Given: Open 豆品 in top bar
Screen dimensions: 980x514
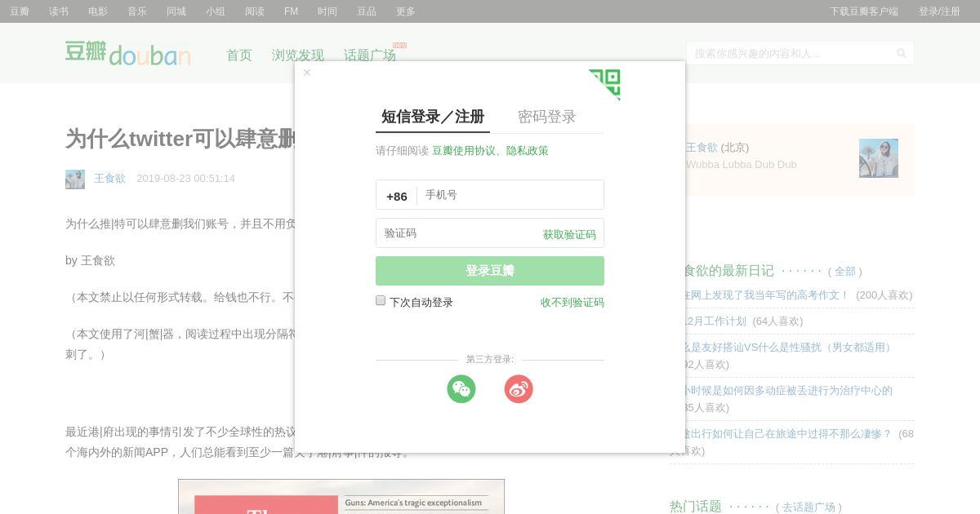Looking at the screenshot, I should (x=367, y=11).
